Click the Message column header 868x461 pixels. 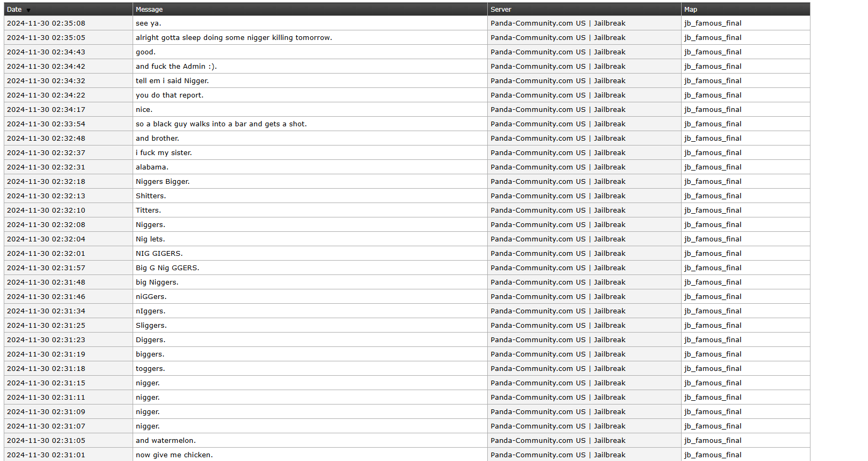pyautogui.click(x=149, y=10)
